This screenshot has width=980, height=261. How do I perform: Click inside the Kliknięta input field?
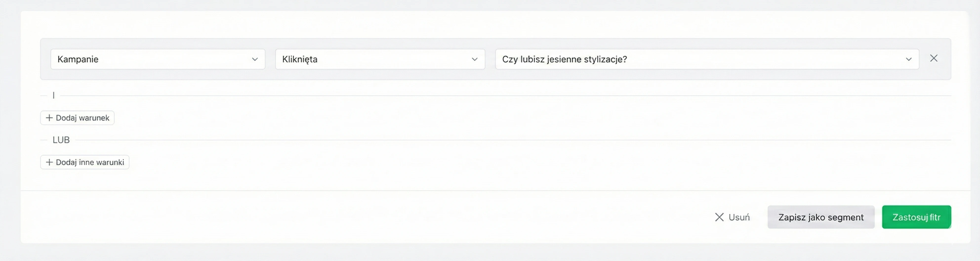pyautogui.click(x=373, y=59)
